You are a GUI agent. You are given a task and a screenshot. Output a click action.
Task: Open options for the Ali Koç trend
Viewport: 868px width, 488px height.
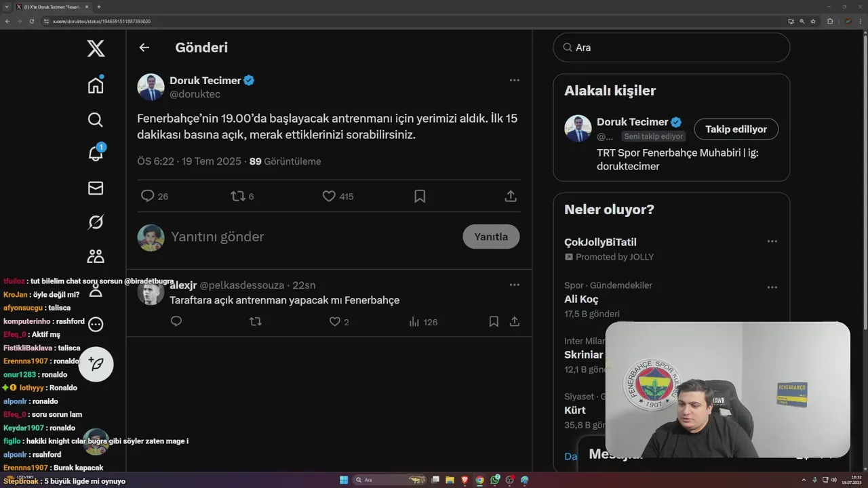coord(772,287)
